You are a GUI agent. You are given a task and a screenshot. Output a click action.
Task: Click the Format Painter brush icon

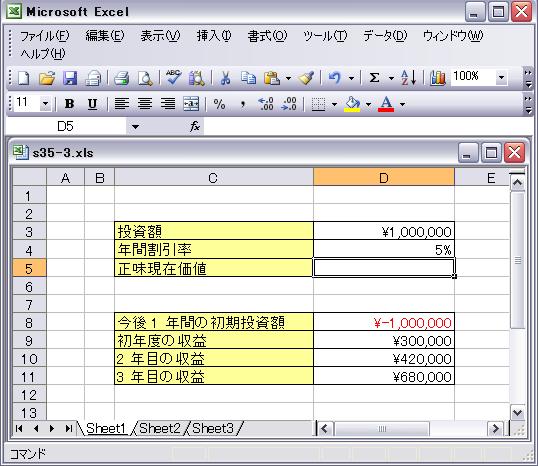(x=306, y=78)
